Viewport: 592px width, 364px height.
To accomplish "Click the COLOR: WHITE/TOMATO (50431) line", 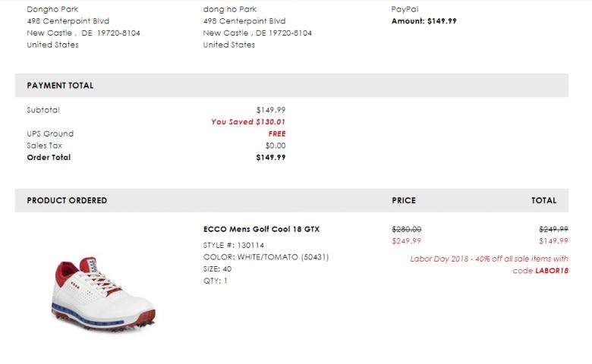I will [x=266, y=257].
